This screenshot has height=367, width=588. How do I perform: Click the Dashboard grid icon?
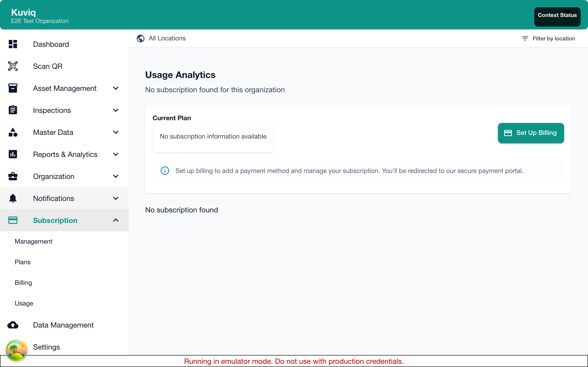[13, 44]
